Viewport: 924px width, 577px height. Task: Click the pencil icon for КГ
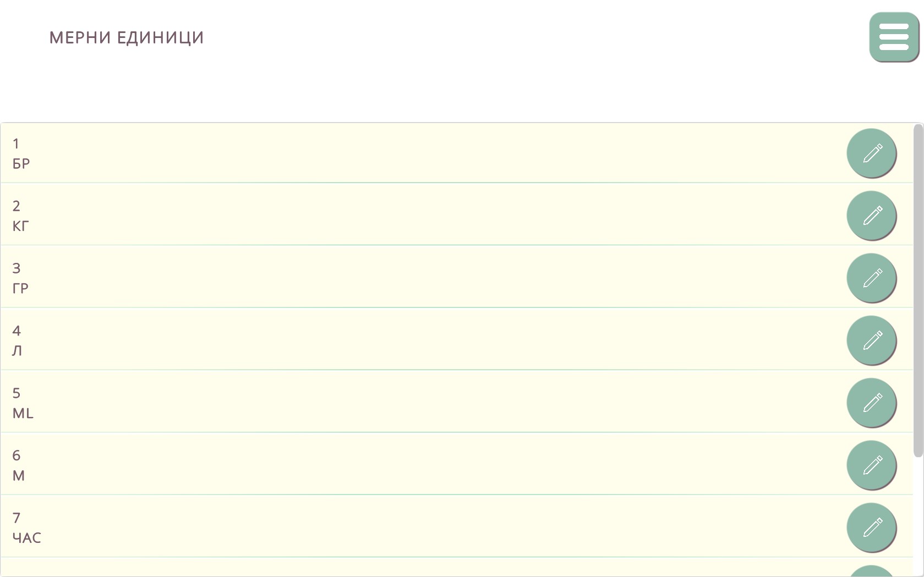pyautogui.click(x=871, y=215)
